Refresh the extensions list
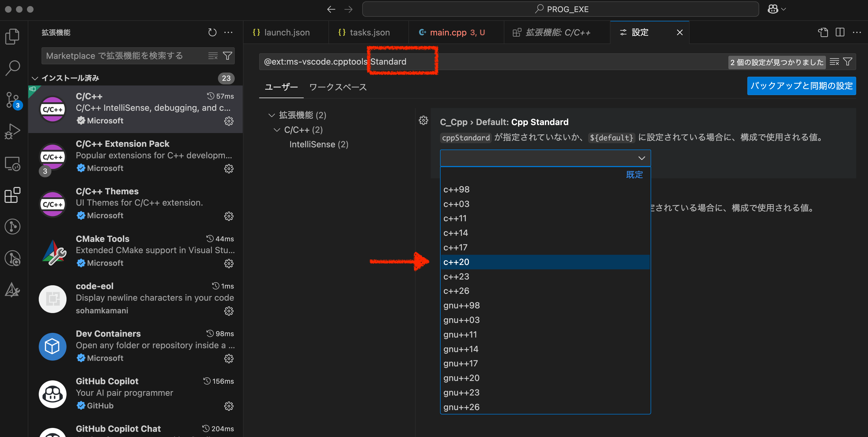Screen dimensions: 868x437 tap(212, 32)
